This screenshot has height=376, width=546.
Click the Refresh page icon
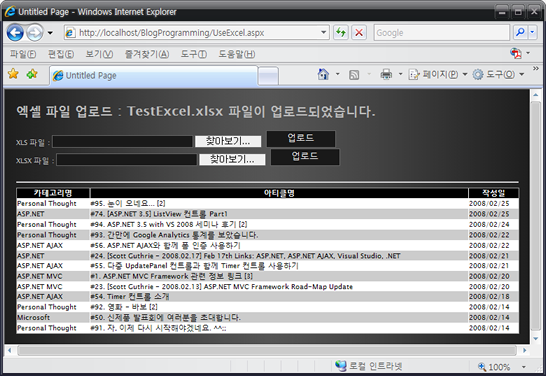point(341,33)
